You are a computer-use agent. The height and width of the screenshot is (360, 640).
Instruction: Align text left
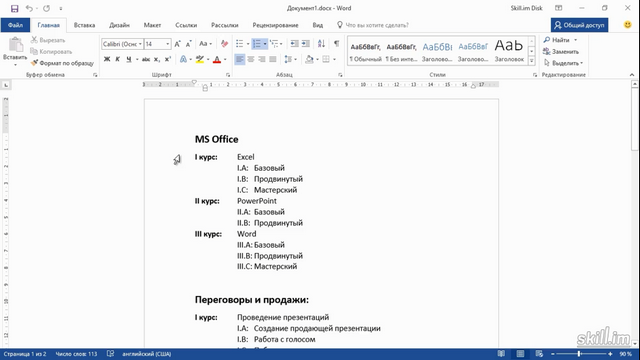(240, 60)
